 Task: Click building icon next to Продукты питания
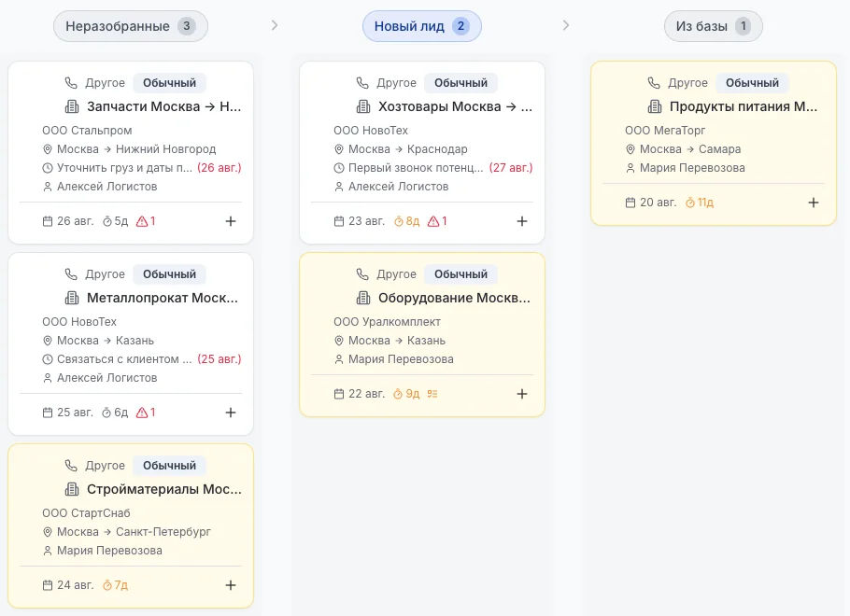coord(655,106)
